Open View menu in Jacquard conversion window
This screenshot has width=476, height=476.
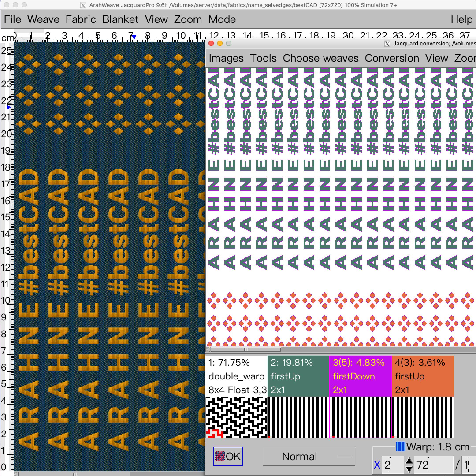(x=436, y=58)
